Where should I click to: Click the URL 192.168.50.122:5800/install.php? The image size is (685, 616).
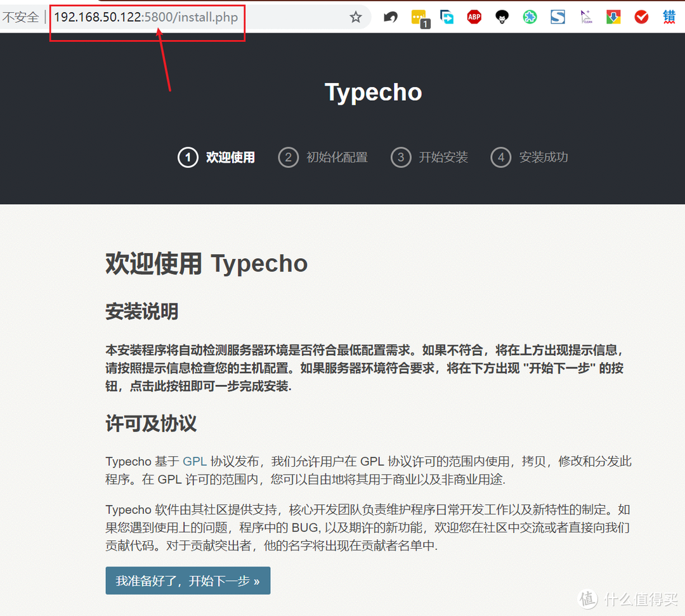point(146,18)
